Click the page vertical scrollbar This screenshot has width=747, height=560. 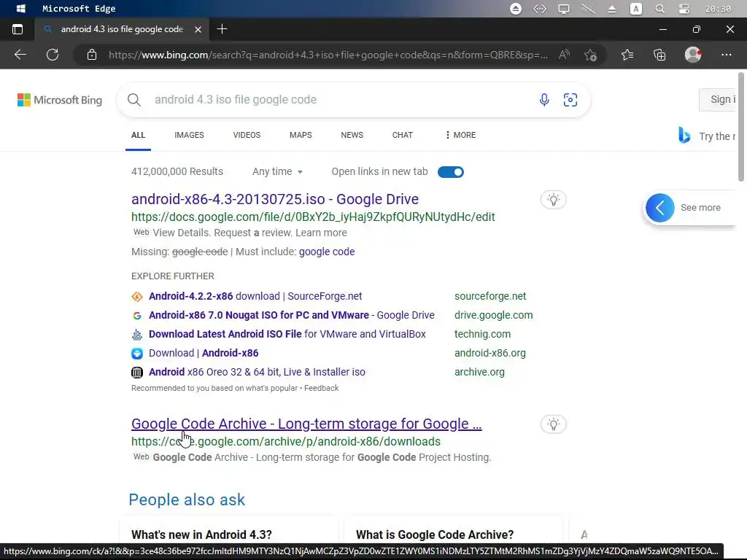point(741,127)
